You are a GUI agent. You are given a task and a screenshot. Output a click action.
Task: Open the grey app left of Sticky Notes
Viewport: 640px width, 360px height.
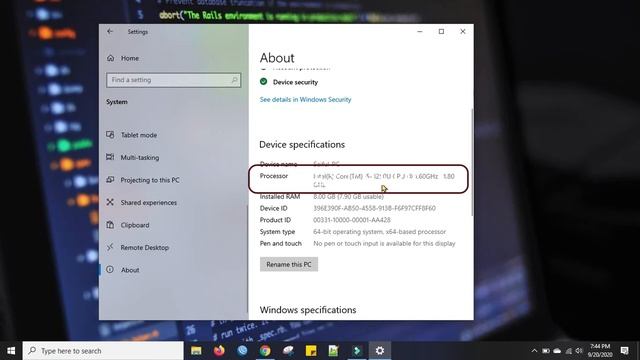pos(288,351)
